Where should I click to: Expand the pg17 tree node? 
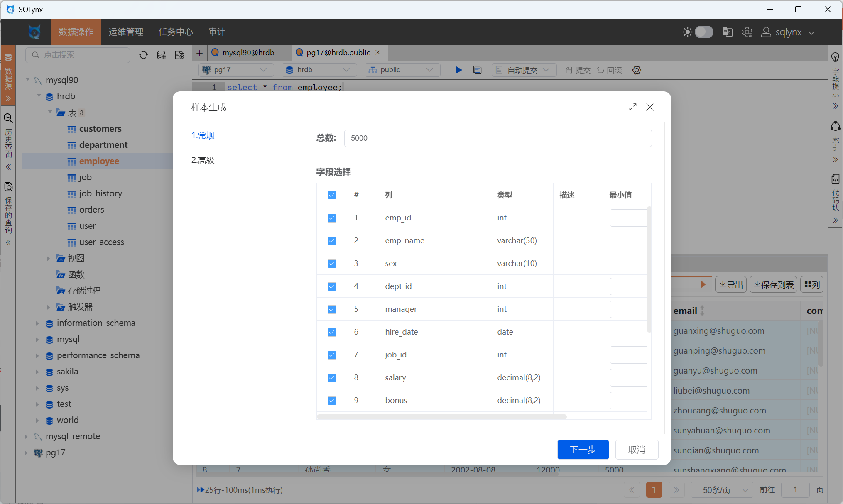pos(26,453)
